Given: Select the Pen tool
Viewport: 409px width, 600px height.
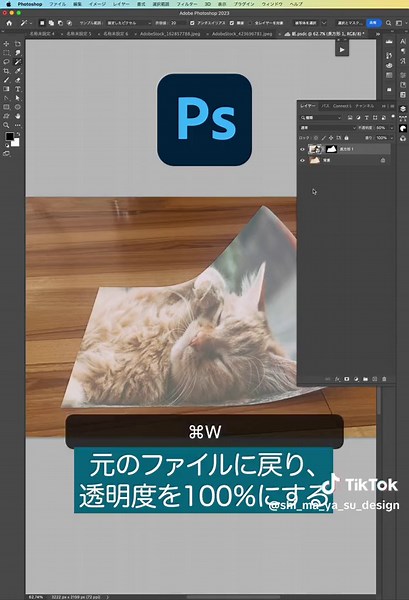Looking at the screenshot, I should (6, 98).
